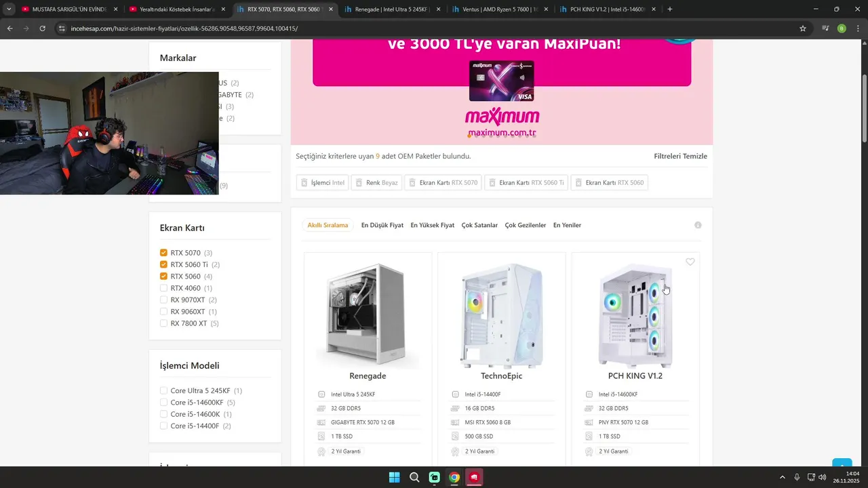Screen dimensions: 868x488
Task: Switch to Renegade Intel Ultra 5 245KF tab
Action: click(x=392, y=9)
